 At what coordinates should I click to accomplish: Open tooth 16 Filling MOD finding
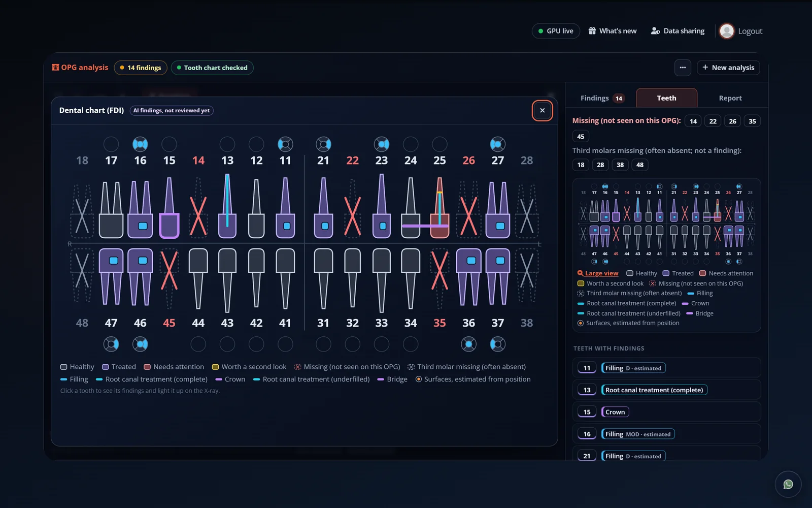tap(666, 434)
